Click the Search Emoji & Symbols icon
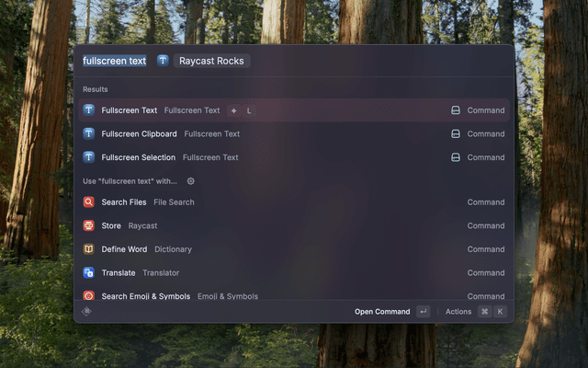The height and width of the screenshot is (368, 588). pos(89,296)
